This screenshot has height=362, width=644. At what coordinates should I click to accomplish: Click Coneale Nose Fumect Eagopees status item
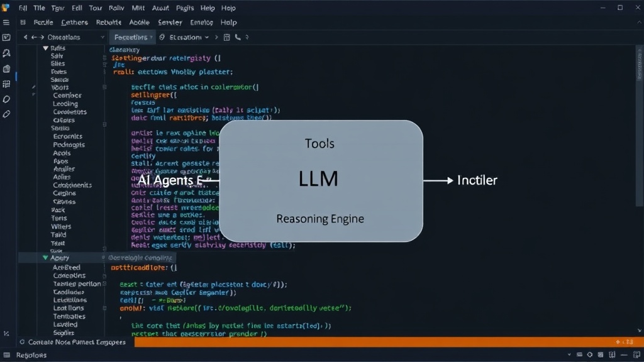pyautogui.click(x=77, y=342)
